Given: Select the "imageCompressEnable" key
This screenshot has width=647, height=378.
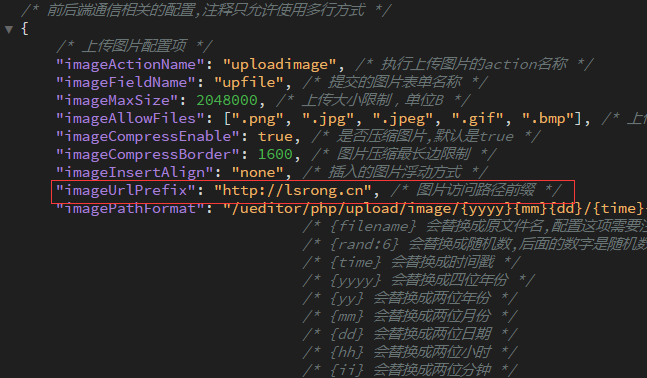Looking at the screenshot, I should 148,136.
